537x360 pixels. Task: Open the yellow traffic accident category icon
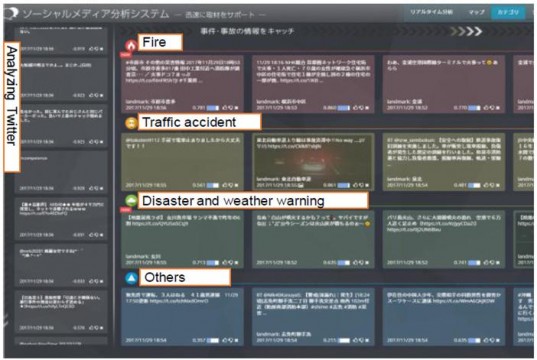click(131, 123)
